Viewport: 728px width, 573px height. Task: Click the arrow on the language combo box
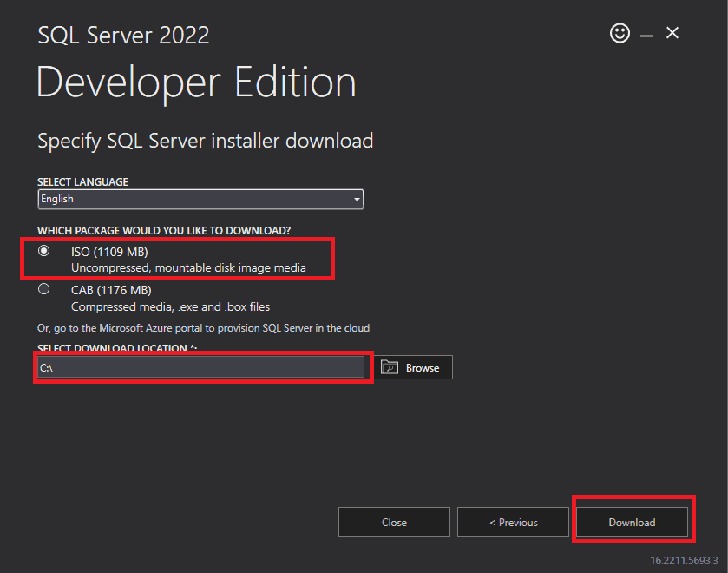356,200
